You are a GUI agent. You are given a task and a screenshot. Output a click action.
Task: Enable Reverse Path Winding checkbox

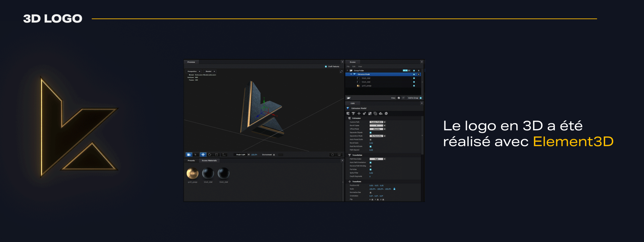(370, 166)
